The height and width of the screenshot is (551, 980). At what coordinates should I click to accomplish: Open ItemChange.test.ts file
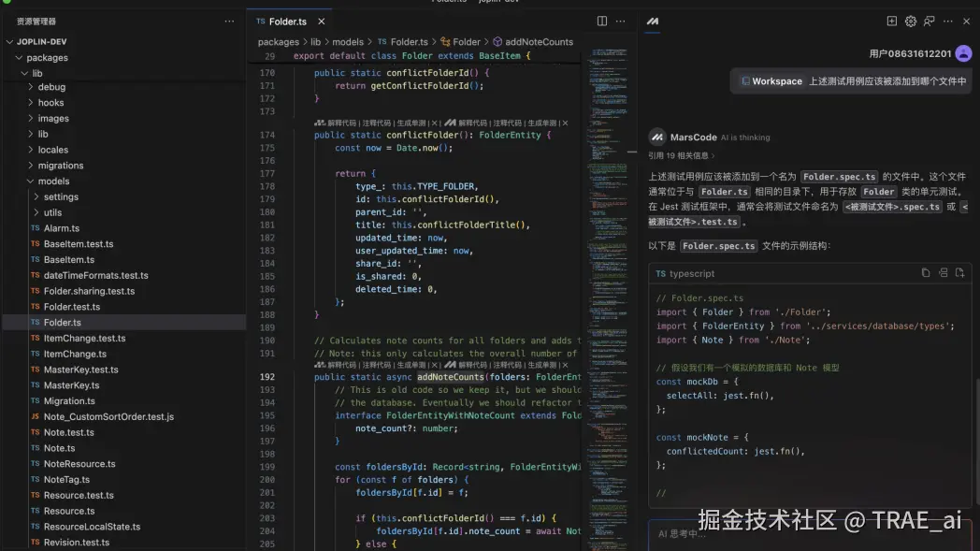tap(123, 338)
